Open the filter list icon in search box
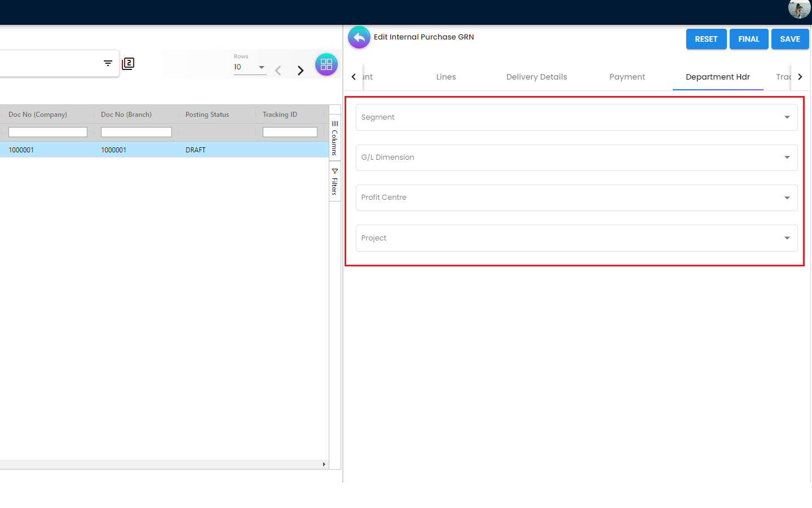 [x=108, y=63]
